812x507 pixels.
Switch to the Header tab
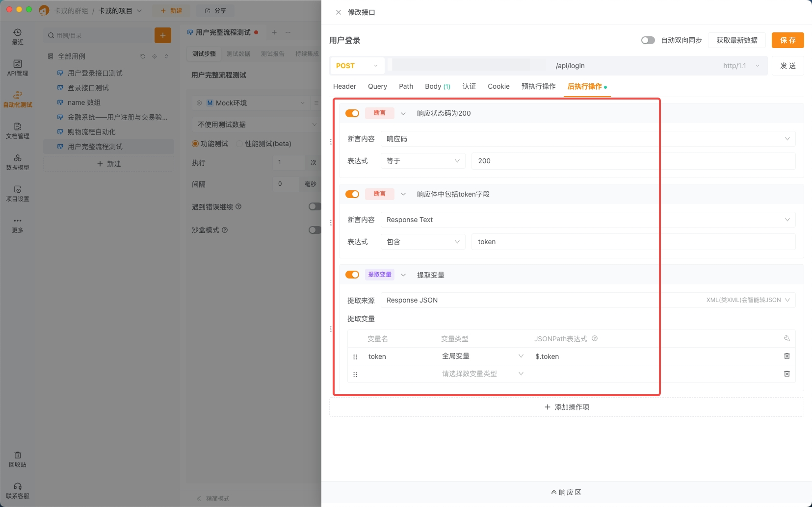coord(344,86)
